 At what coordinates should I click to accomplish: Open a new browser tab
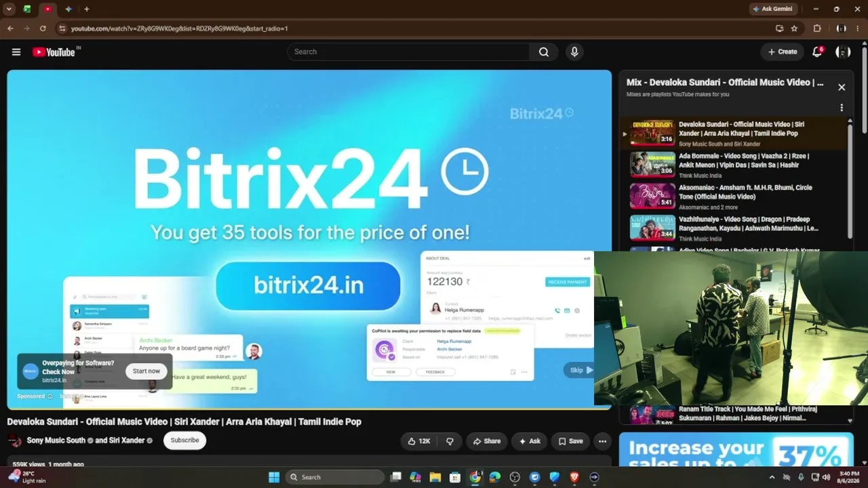(x=87, y=9)
